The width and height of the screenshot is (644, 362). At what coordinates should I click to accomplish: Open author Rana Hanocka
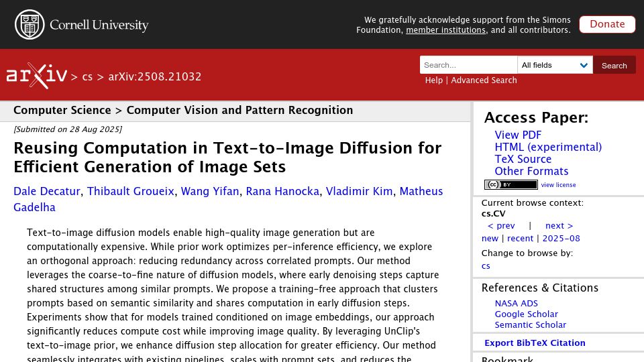click(282, 191)
